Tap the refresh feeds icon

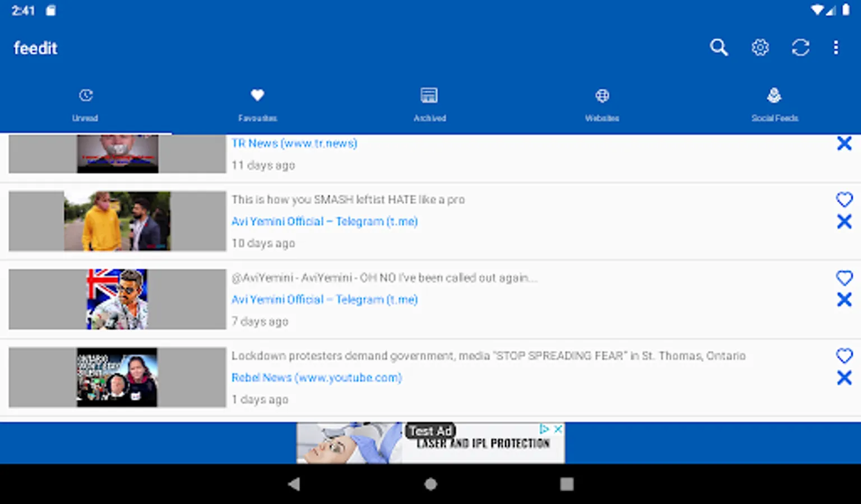800,48
